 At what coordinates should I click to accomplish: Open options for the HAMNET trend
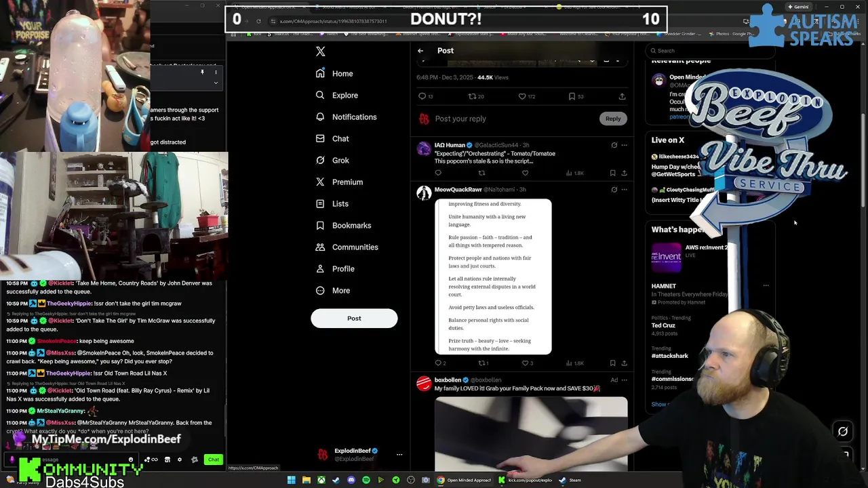pos(766,286)
